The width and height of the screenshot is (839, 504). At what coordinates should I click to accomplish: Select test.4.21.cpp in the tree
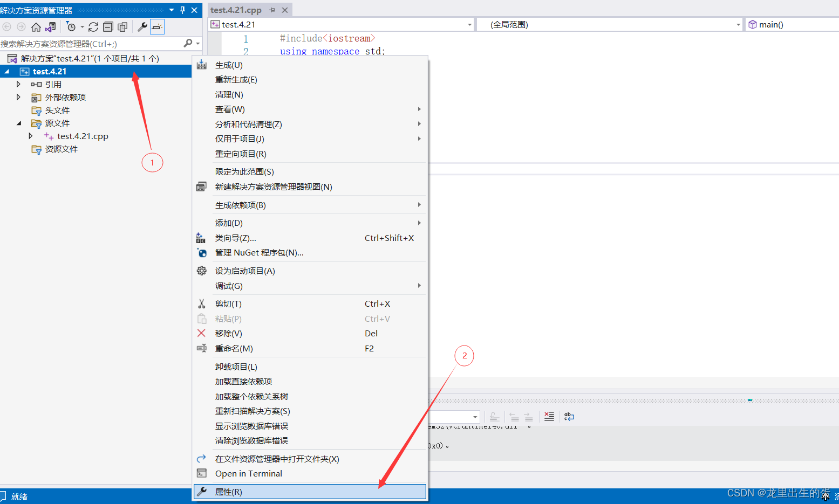pyautogui.click(x=83, y=136)
